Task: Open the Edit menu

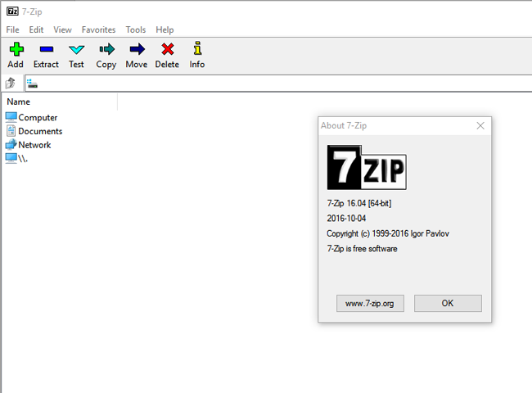Action: 36,29
